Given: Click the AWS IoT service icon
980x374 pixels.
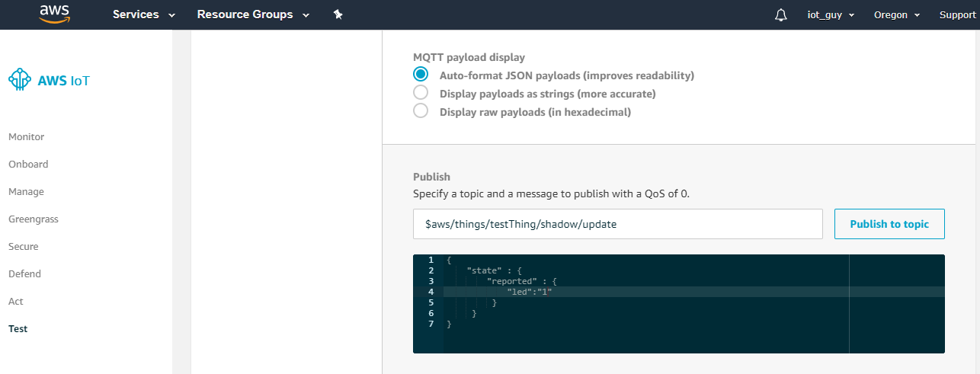Looking at the screenshot, I should pos(20,79).
